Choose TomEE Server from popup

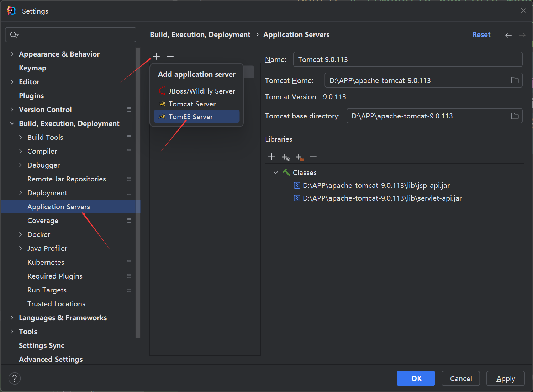(197, 117)
